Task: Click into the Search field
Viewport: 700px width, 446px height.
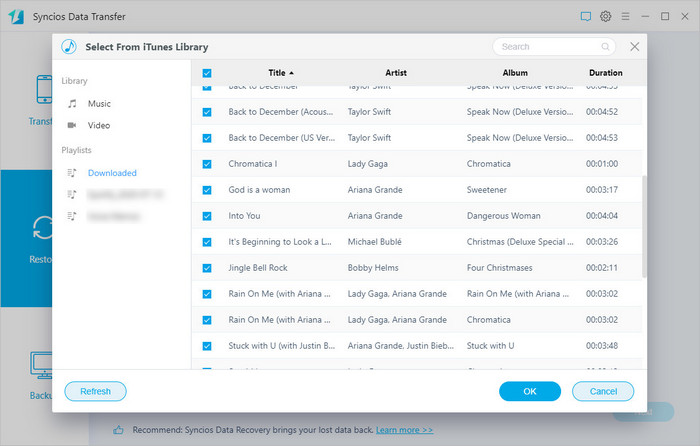Action: (x=554, y=46)
